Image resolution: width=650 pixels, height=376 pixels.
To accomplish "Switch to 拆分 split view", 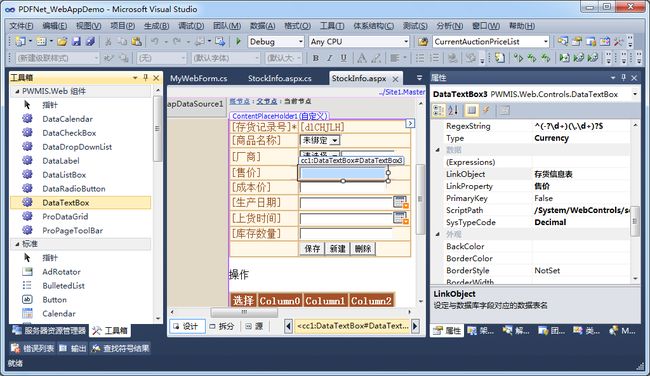I will coord(222,326).
